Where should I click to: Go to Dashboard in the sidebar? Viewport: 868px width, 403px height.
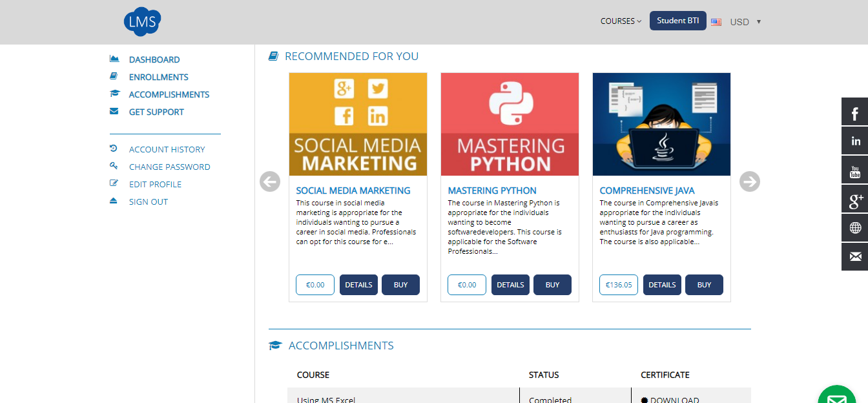click(154, 59)
